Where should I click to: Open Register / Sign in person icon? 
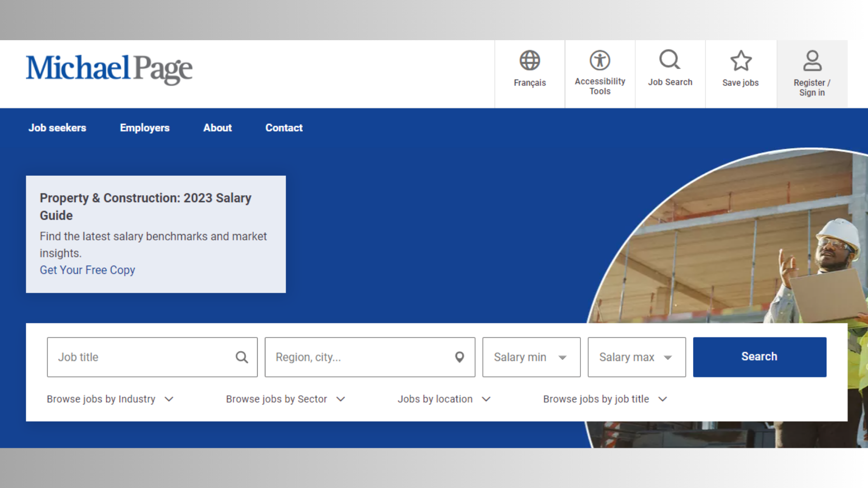pyautogui.click(x=812, y=61)
